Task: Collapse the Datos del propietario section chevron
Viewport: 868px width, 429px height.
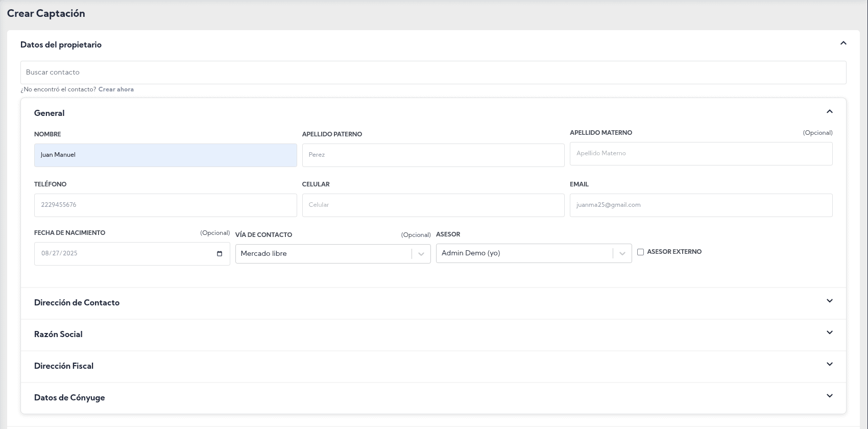Action: (x=843, y=43)
